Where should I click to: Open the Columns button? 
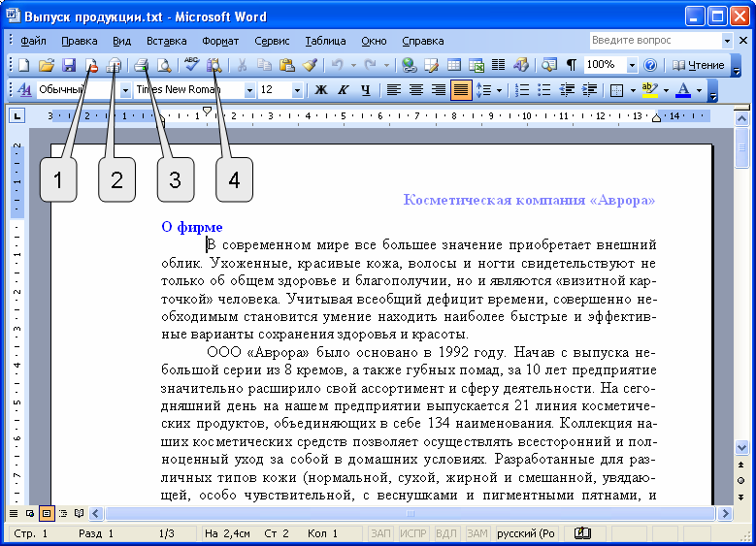(x=498, y=65)
